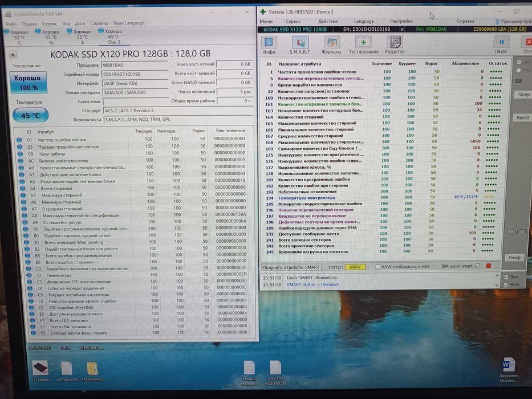Open the Справка menu in Victoria
Image resolution: width=532 pixels, height=399 pixels.
[x=465, y=21]
